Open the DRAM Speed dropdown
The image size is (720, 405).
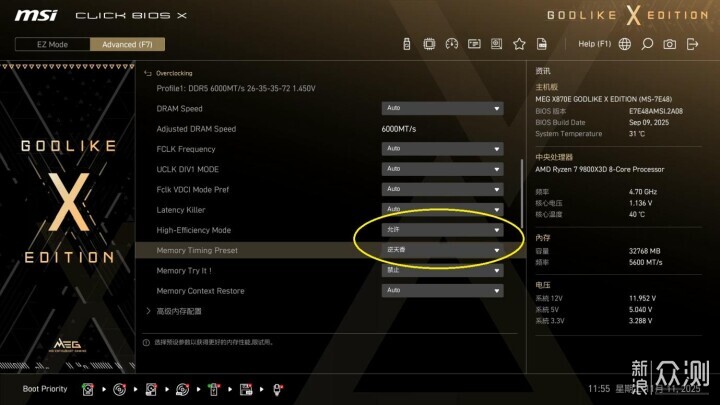coord(442,108)
